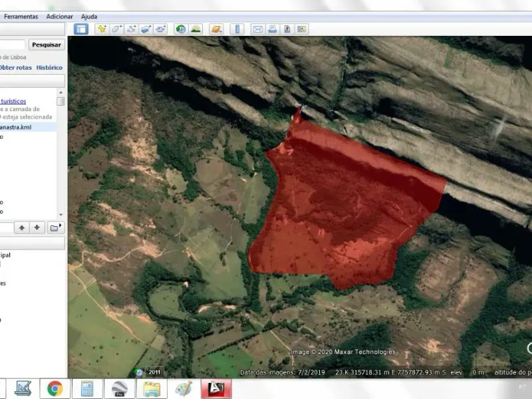This screenshot has width=532, height=399.
Task: Toggle the sunlight across landscape icon
Action: coord(196,29)
